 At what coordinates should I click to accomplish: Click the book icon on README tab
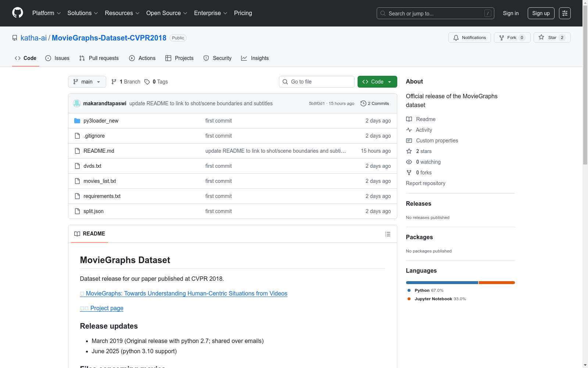click(x=77, y=234)
